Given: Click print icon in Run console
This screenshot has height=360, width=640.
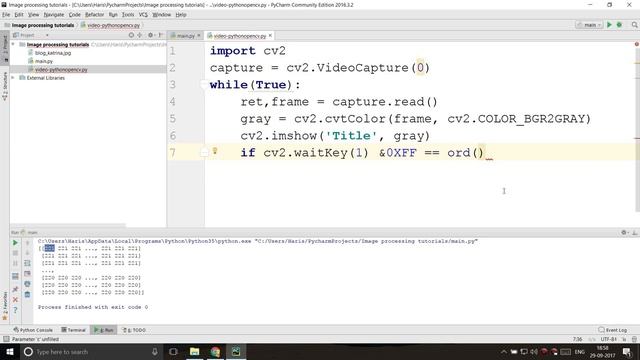Looking at the screenshot, I should pos(27,284).
